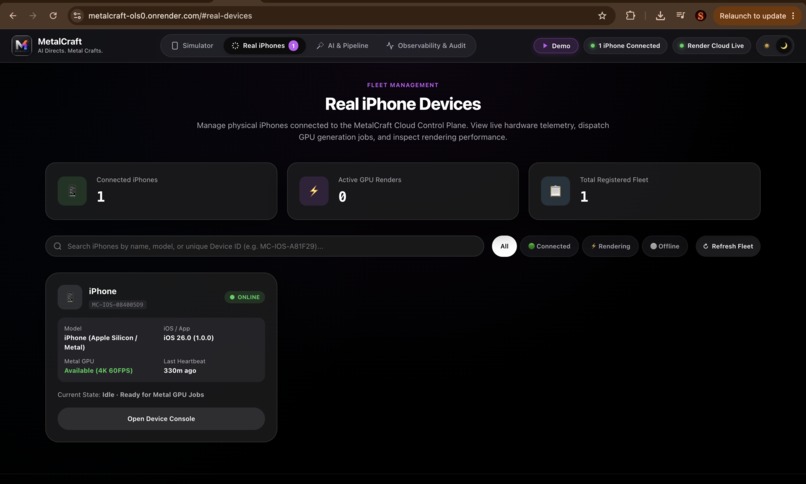Click the Real iPhone Devices heading

click(403, 104)
